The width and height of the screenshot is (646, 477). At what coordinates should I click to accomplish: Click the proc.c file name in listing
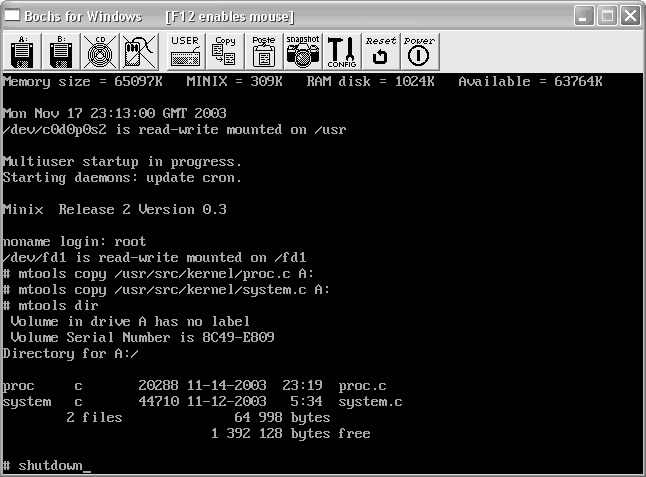362,386
